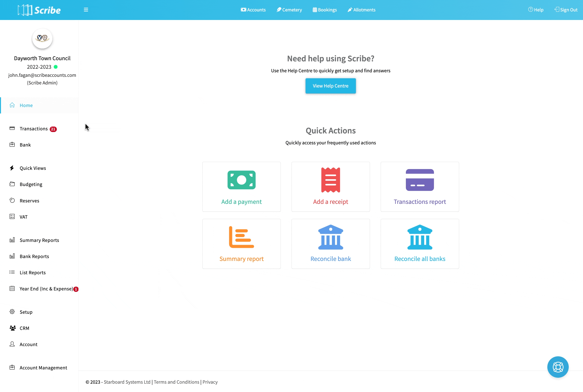This screenshot has width=583, height=392.
Task: Select the Reconcile all banks label
Action: pyautogui.click(x=420, y=259)
